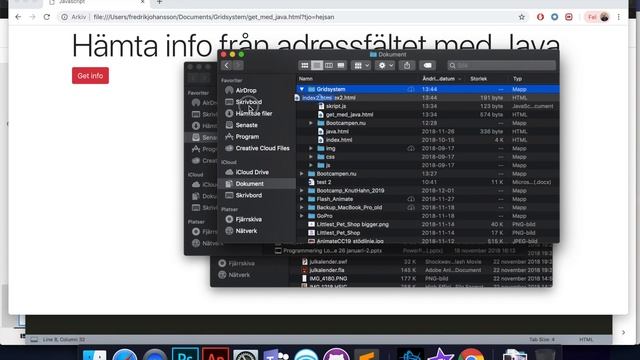Open the Finder group-by dropdown
Screen dimensions: 640x360
click(361, 65)
